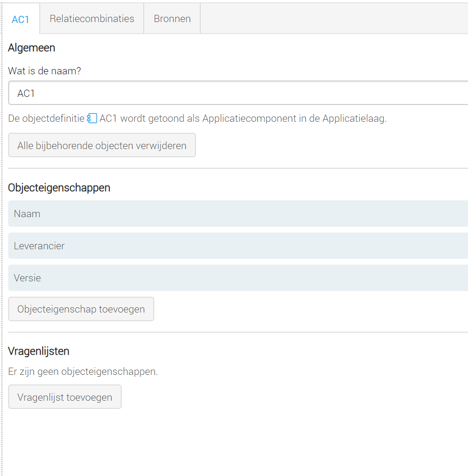
Task: Select the Leverancier property row
Action: 238,245
